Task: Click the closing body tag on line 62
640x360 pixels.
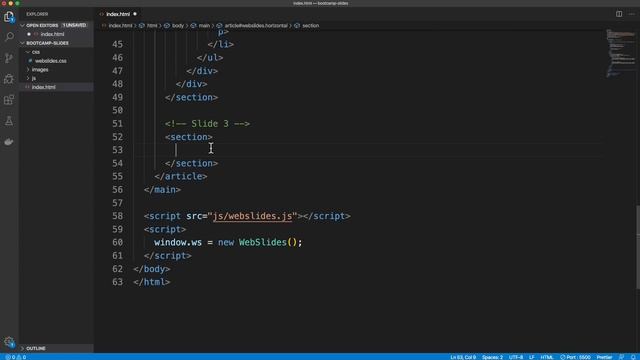Action: click(x=151, y=269)
